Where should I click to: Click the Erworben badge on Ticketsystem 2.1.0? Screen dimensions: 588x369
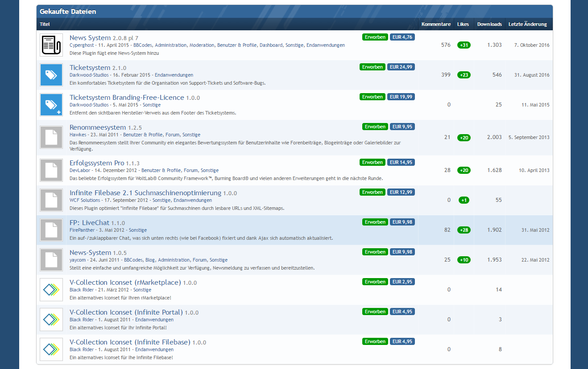(x=372, y=67)
